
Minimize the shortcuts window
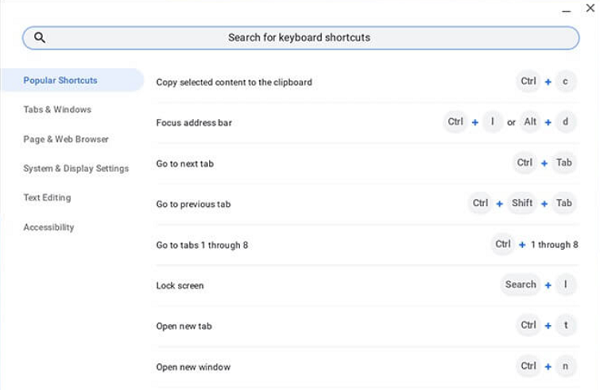click(566, 10)
